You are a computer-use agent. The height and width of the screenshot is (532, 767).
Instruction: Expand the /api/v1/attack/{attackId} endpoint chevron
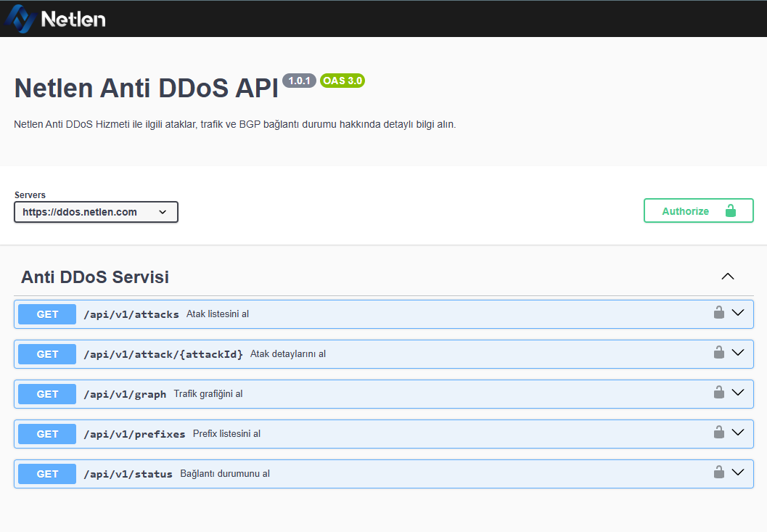[738, 353]
